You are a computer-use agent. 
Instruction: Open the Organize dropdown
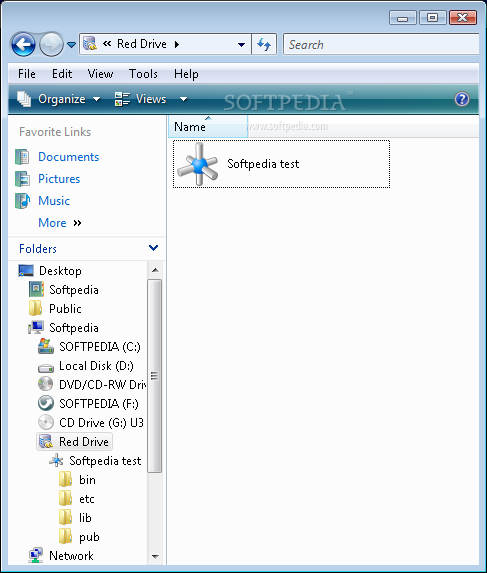coord(58,99)
